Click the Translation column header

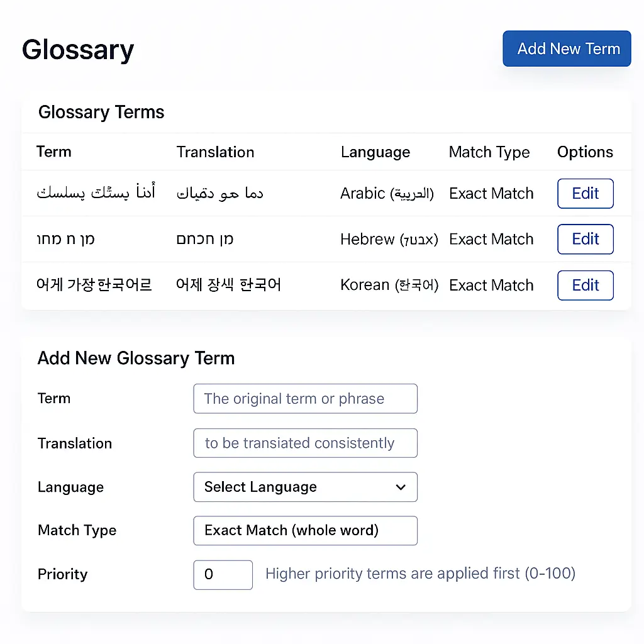[215, 152]
